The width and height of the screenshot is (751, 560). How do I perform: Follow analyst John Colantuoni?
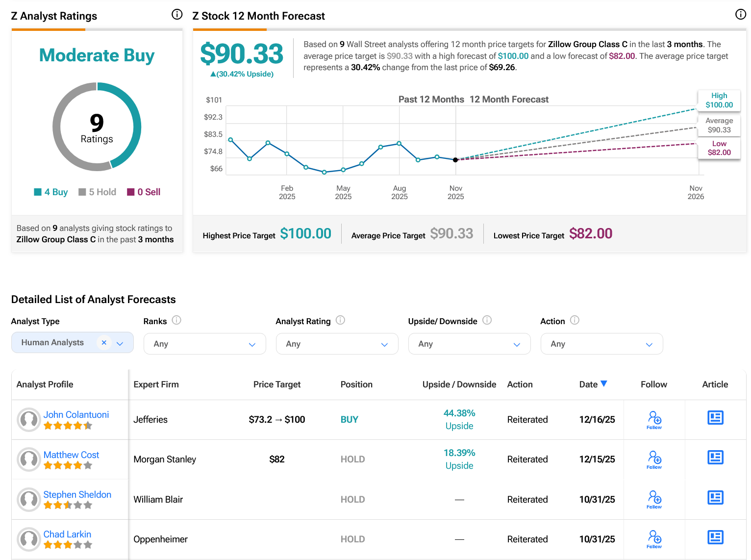click(654, 420)
